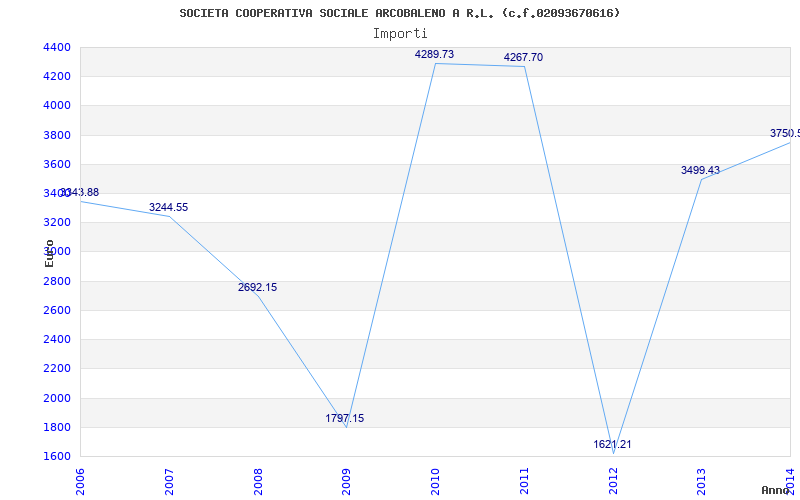Click the 3800 y-axis value
This screenshot has height=500, width=800.
pos(57,135)
